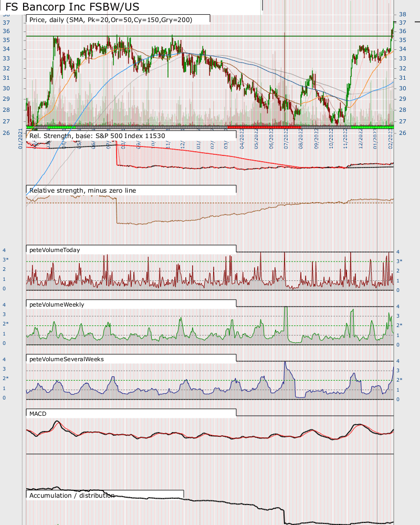This screenshot has width=420, height=525.
Task: Select price value 28 on the right axis
Action: [x=402, y=110]
